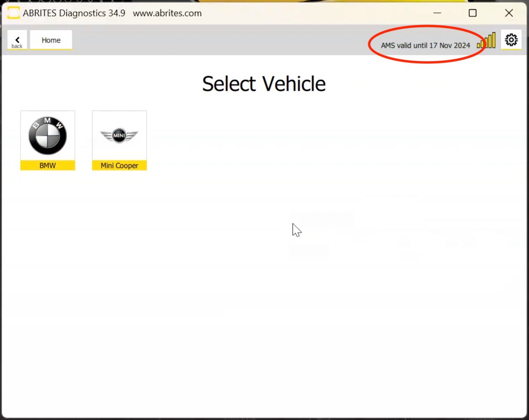
Task: Click the AMS valid until 17 Nov 2024 text
Action: tap(426, 45)
